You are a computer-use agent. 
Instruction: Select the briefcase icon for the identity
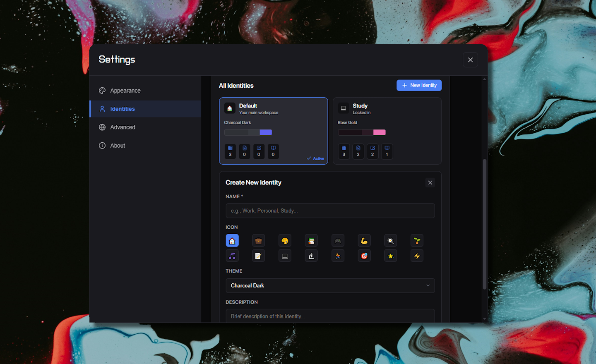[258, 241]
